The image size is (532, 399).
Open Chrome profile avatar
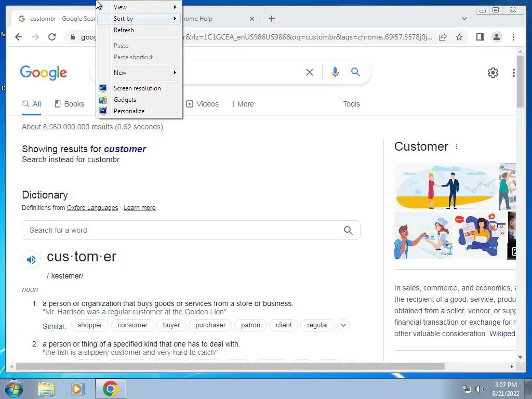point(496,37)
